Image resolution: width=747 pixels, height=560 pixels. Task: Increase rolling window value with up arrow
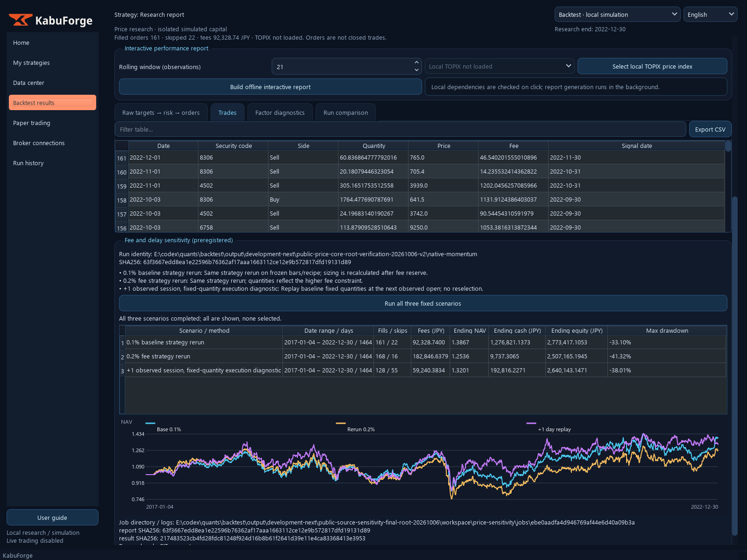click(416, 63)
